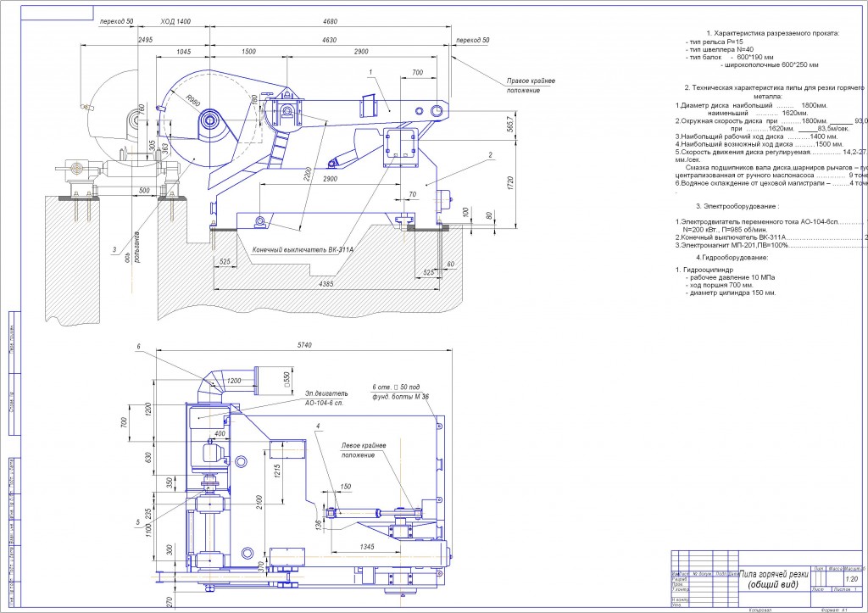Screen dimensions: 868x613
Task: Click 'Водяное охлаждение от цеховой магистрали' line
Action: (x=771, y=183)
